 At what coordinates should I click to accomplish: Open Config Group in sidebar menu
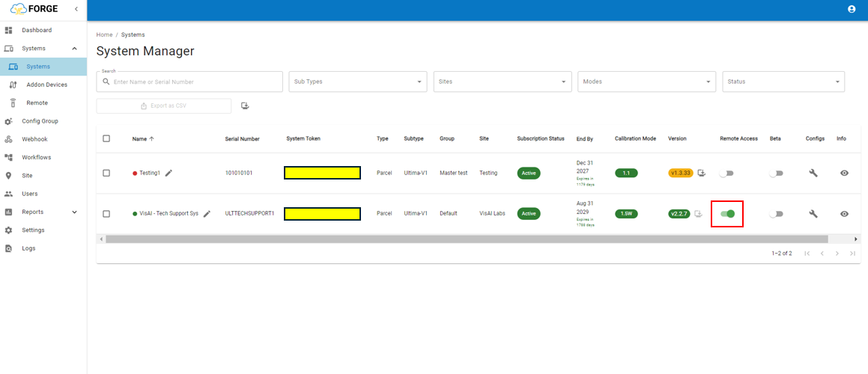[40, 121]
